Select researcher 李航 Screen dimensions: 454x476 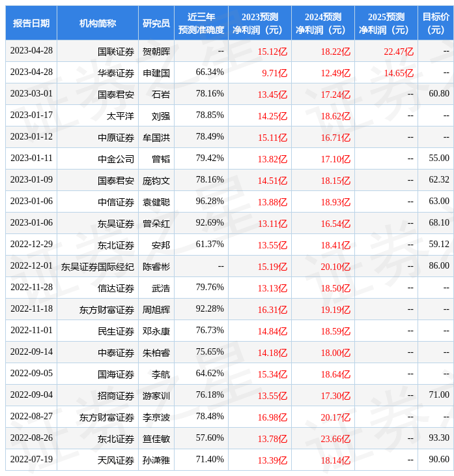point(161,375)
